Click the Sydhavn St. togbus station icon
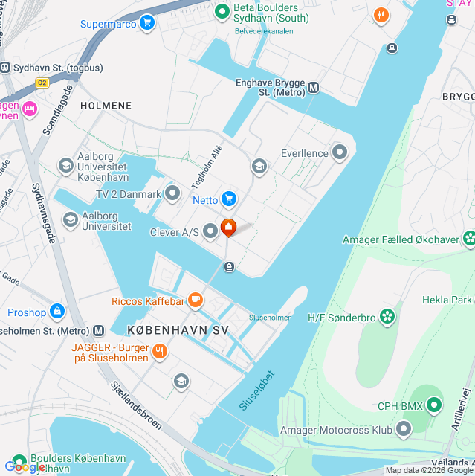 point(5,68)
